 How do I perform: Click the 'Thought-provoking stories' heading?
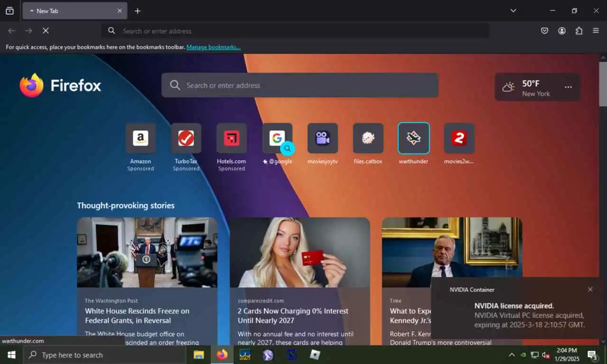pyautogui.click(x=126, y=206)
